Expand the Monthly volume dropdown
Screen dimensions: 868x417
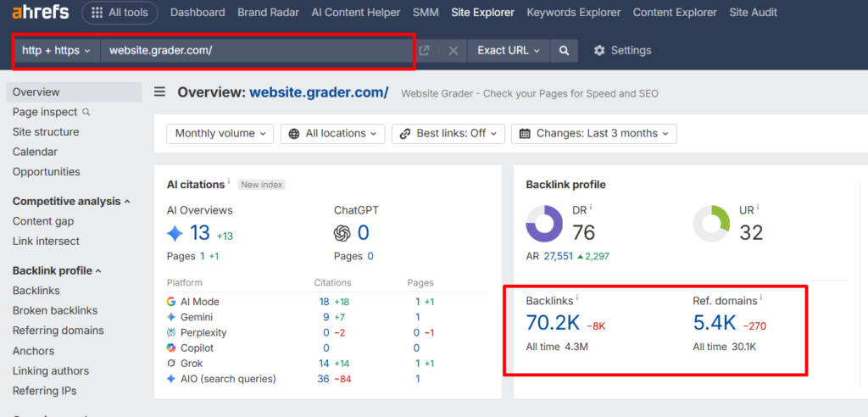tap(220, 133)
